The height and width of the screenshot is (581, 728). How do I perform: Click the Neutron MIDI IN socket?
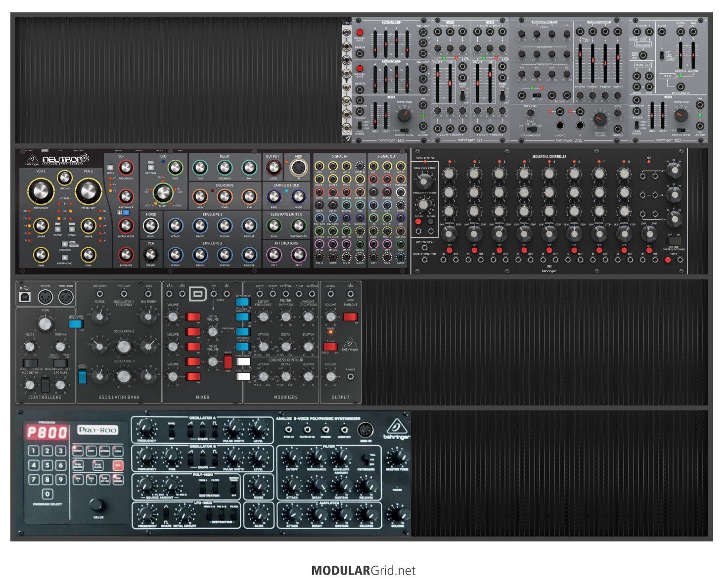pyautogui.click(x=298, y=168)
